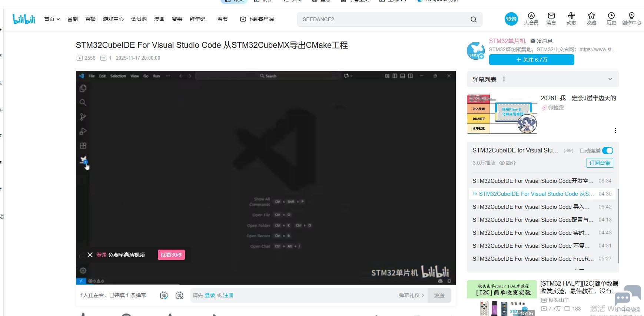This screenshot has height=316, width=644.
Task: Toggle 自动连播 autoplay switch
Action: coord(608,151)
